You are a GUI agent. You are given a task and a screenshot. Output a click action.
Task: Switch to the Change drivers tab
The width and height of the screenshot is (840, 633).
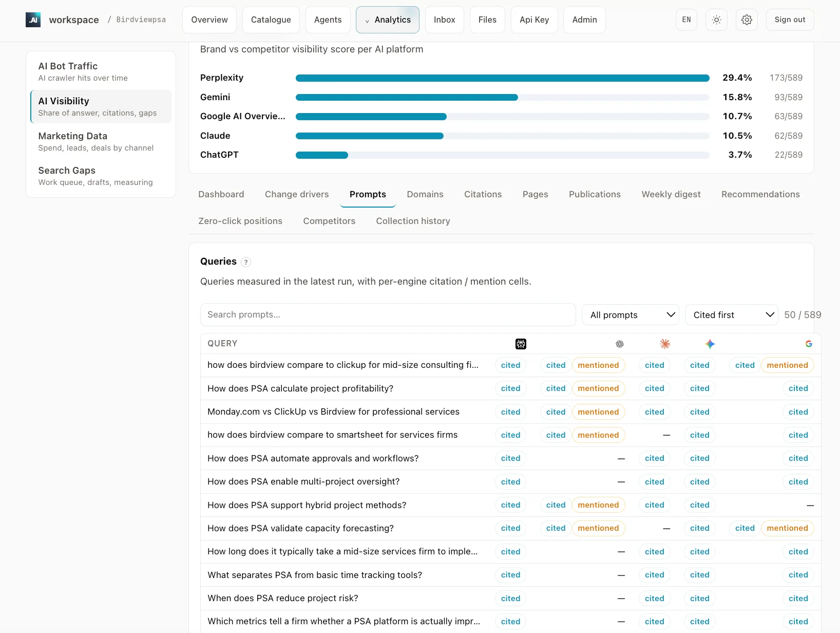click(297, 194)
